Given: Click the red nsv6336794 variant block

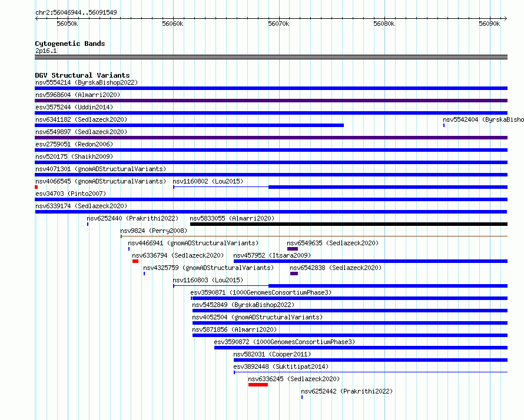Looking at the screenshot, I should (x=135, y=261).
